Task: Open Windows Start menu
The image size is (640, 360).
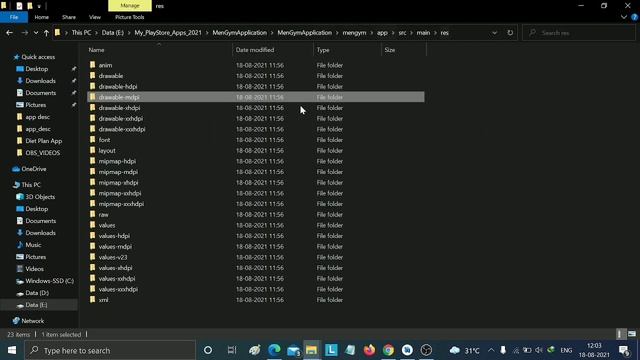Action: coord(12,350)
